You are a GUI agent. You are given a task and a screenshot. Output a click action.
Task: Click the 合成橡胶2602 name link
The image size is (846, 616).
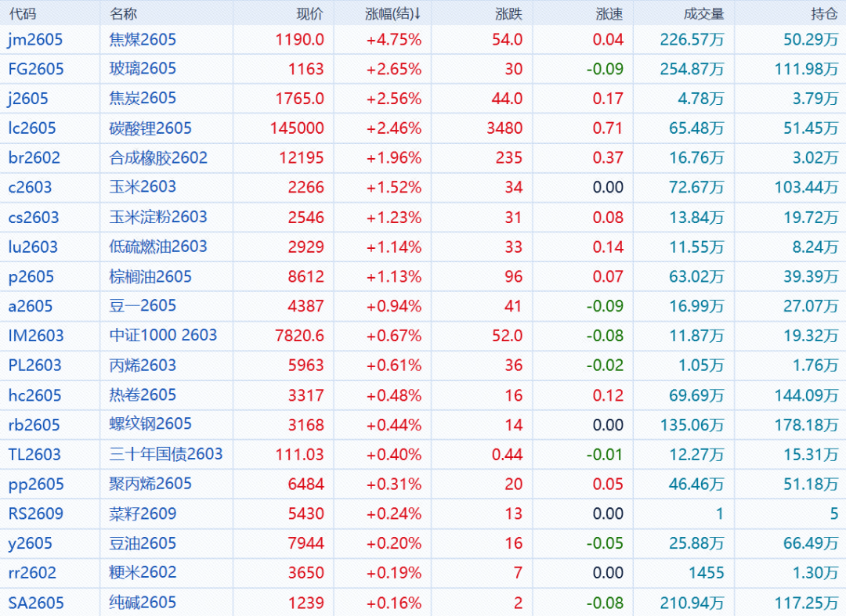(x=158, y=158)
